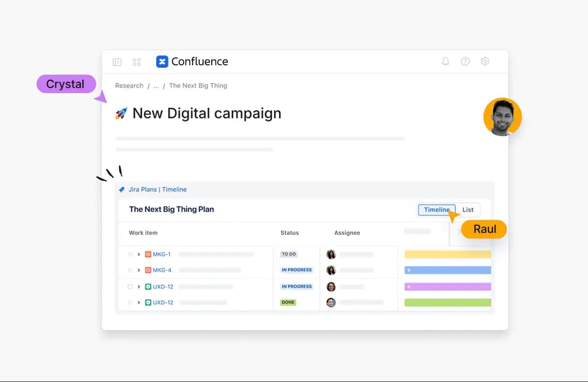Click work type icon of in-progress UXD-12
The height and width of the screenshot is (382, 588).
point(148,286)
